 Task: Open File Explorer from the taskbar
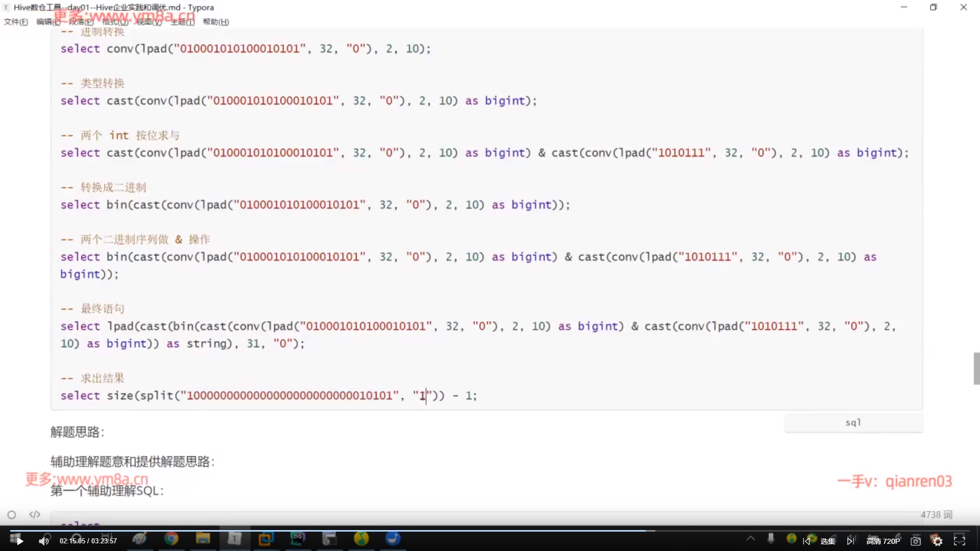203,539
